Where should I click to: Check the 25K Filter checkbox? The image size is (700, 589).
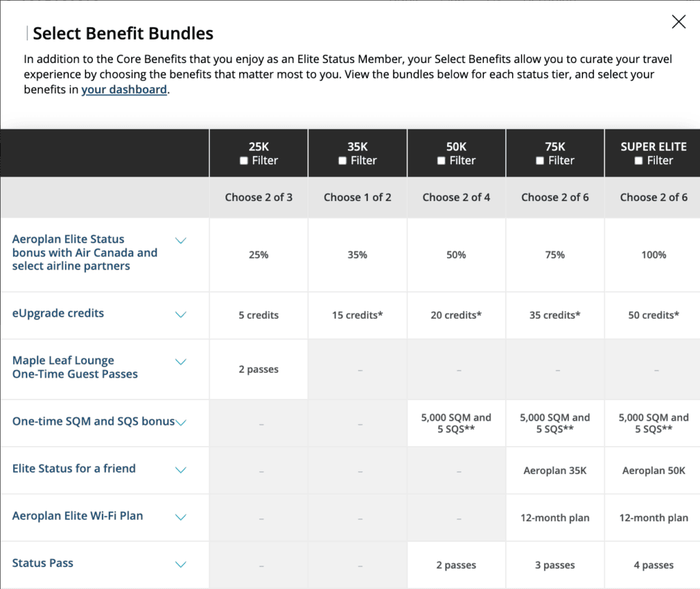point(244,161)
